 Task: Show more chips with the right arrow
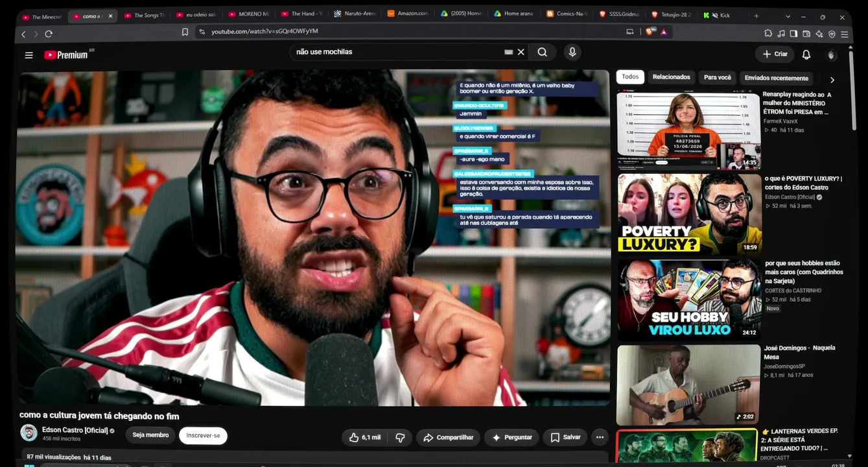click(x=832, y=80)
